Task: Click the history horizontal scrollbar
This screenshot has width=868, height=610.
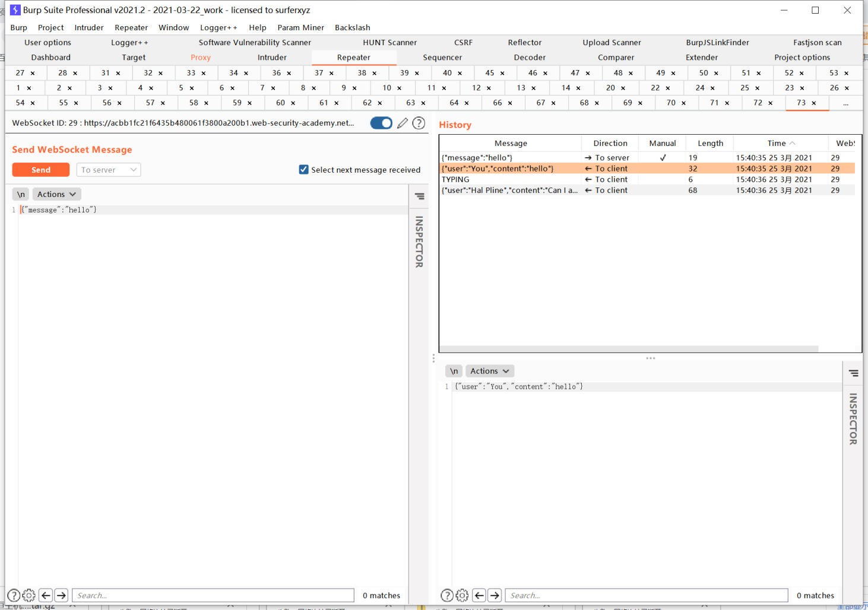Action: [x=629, y=349]
